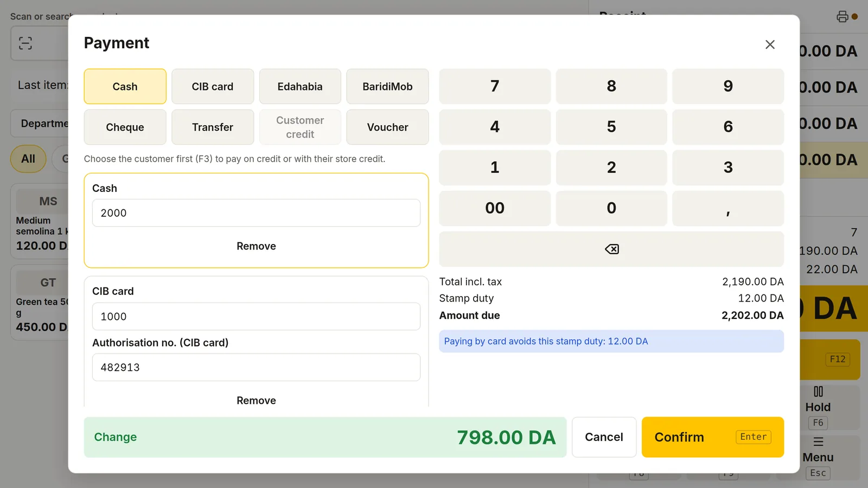Click the printer icon on the receipt panel
This screenshot has height=488, width=868.
coord(842,16)
